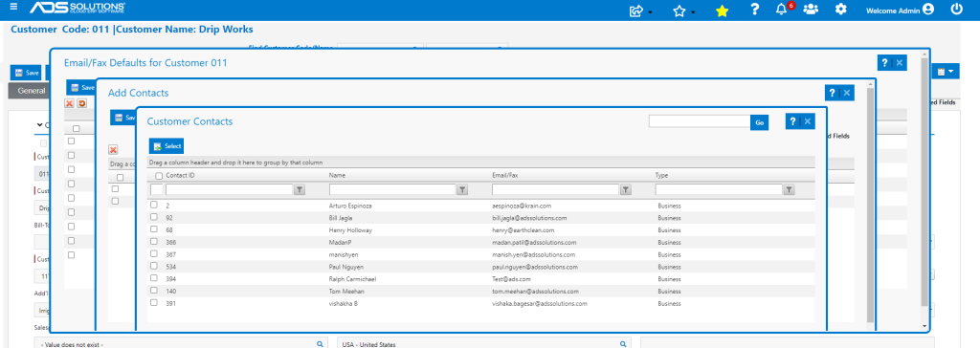Image resolution: width=980 pixels, height=348 pixels.
Task: Click the Type filter text box
Action: point(719,189)
